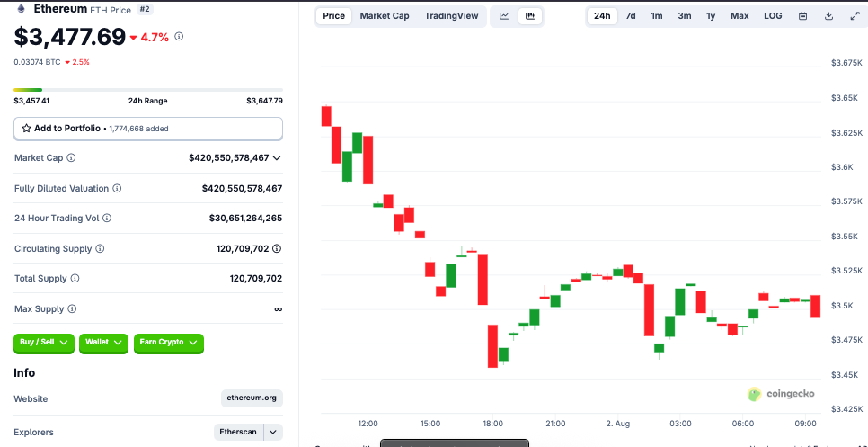Screen dimensions: 868x447
Task: Expand the chart to fullscreen
Action: [855, 16]
